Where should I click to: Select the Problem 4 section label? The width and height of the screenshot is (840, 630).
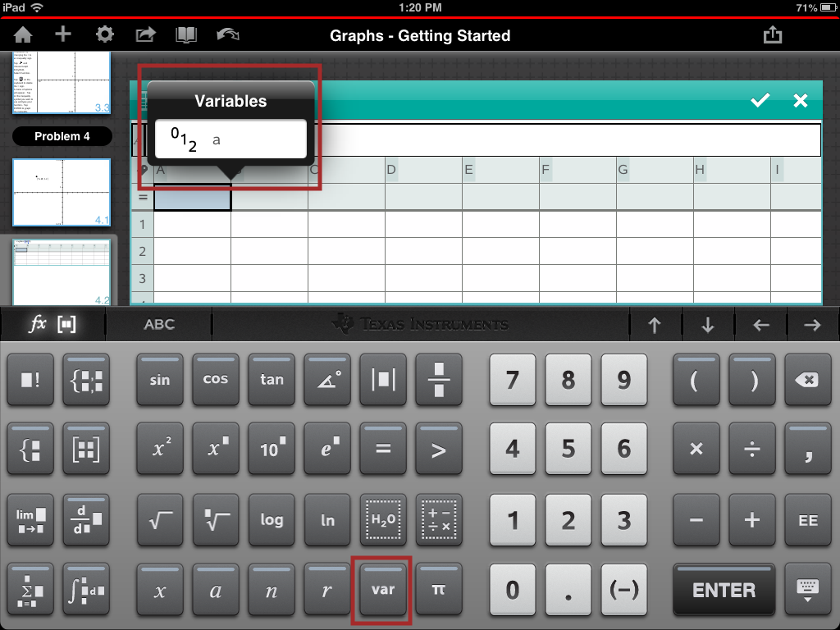62,136
